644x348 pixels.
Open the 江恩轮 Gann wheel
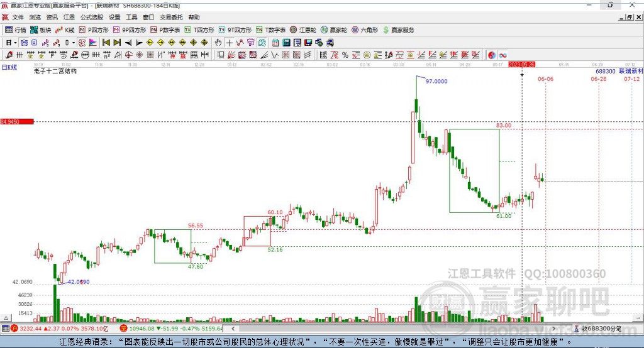coord(303,30)
